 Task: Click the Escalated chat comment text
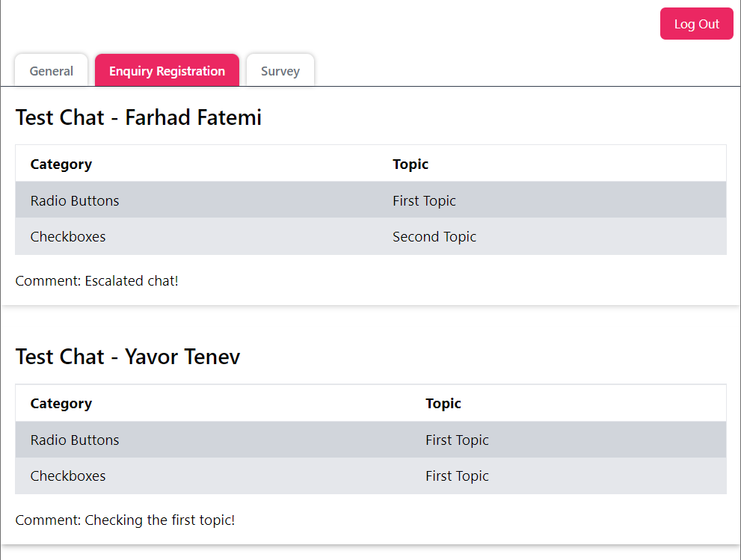pos(97,281)
